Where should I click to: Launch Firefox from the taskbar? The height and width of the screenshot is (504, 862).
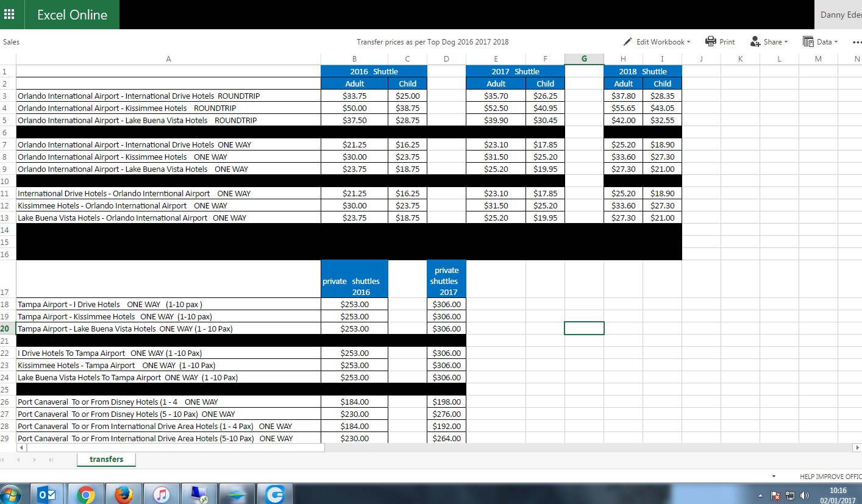point(123,494)
